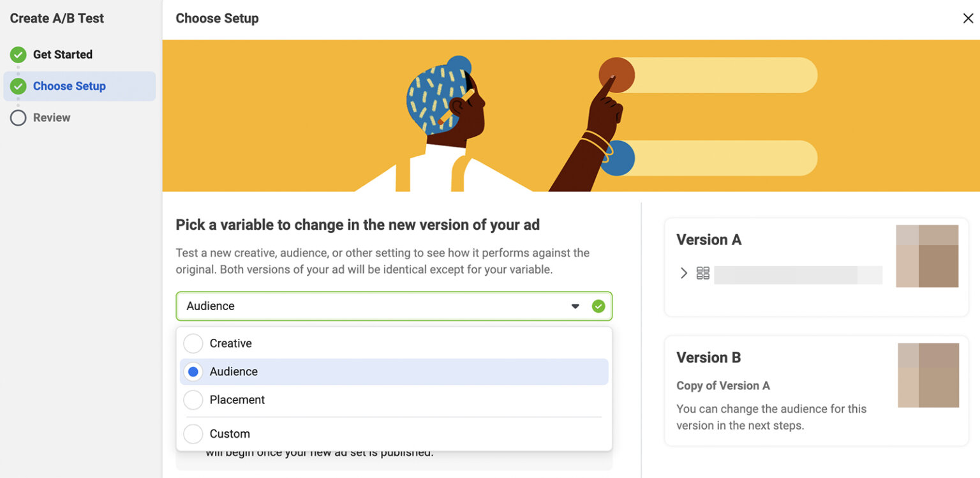
Task: Click the gray placeholder bar in Version A
Action: click(798, 274)
